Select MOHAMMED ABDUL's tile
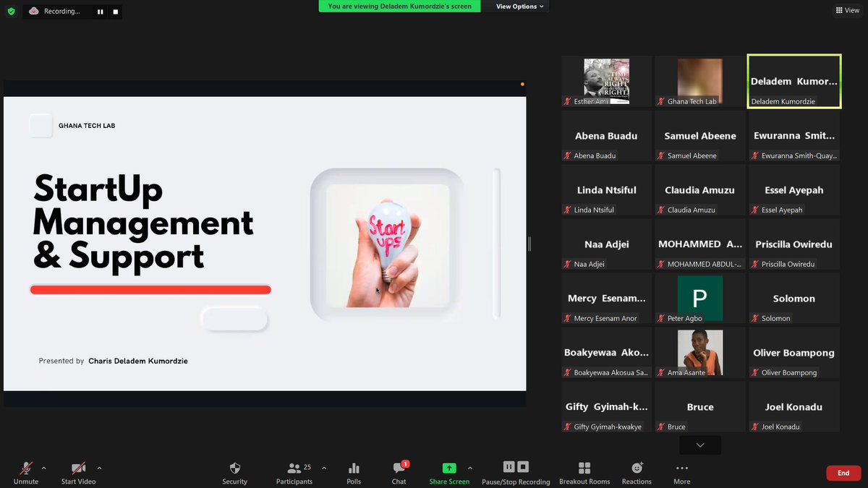The height and width of the screenshot is (488, 868). (x=699, y=244)
